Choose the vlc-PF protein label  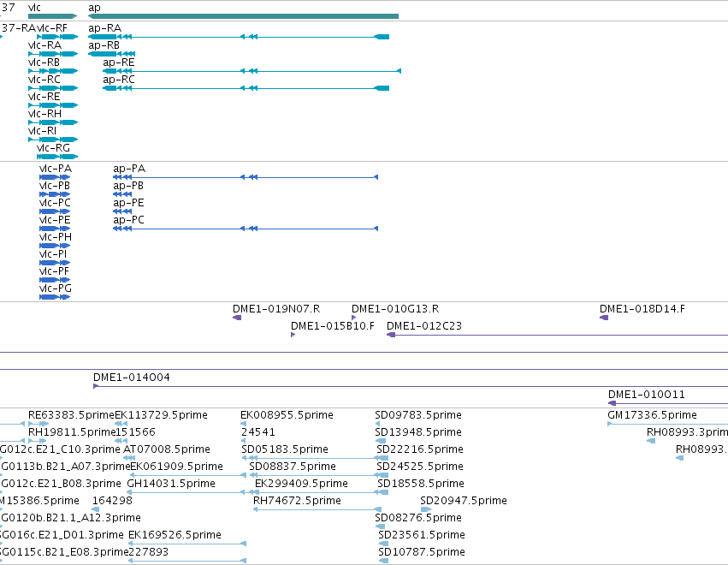tap(54, 271)
